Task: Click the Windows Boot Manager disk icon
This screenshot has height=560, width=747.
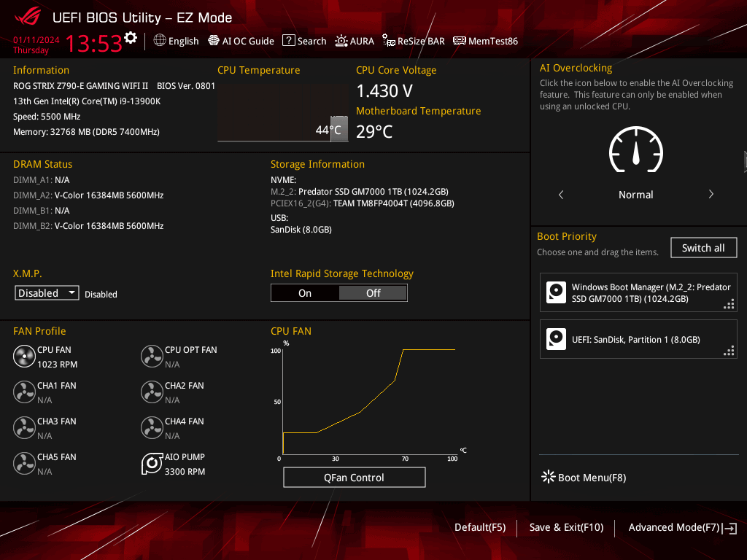Action: coord(556,292)
